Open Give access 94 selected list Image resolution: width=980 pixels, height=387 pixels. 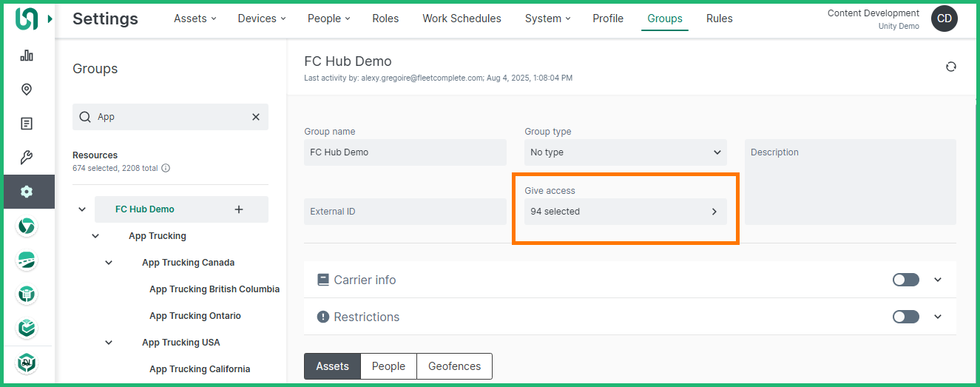[625, 212]
